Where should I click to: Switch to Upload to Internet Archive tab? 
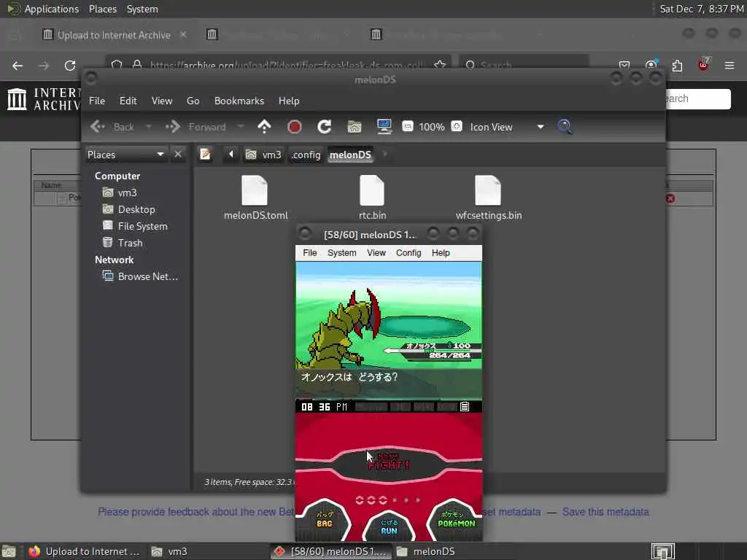(113, 35)
